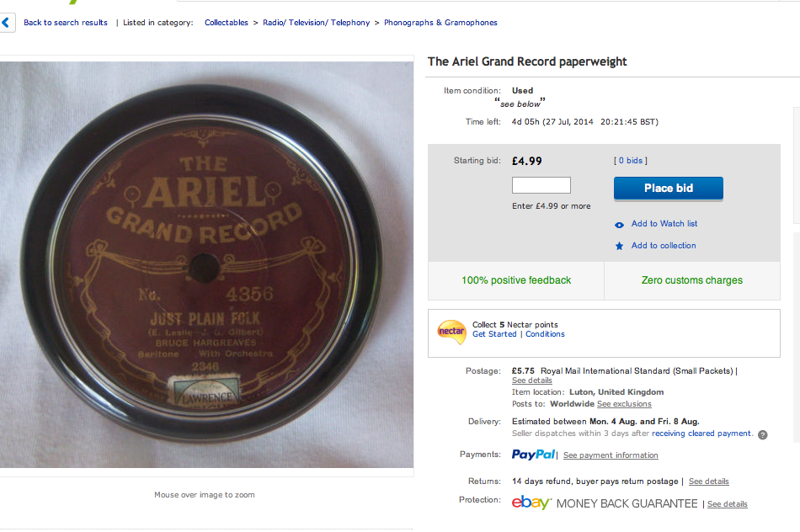800x532 pixels.
Task: Click the bid amount input field
Action: pyautogui.click(x=541, y=185)
